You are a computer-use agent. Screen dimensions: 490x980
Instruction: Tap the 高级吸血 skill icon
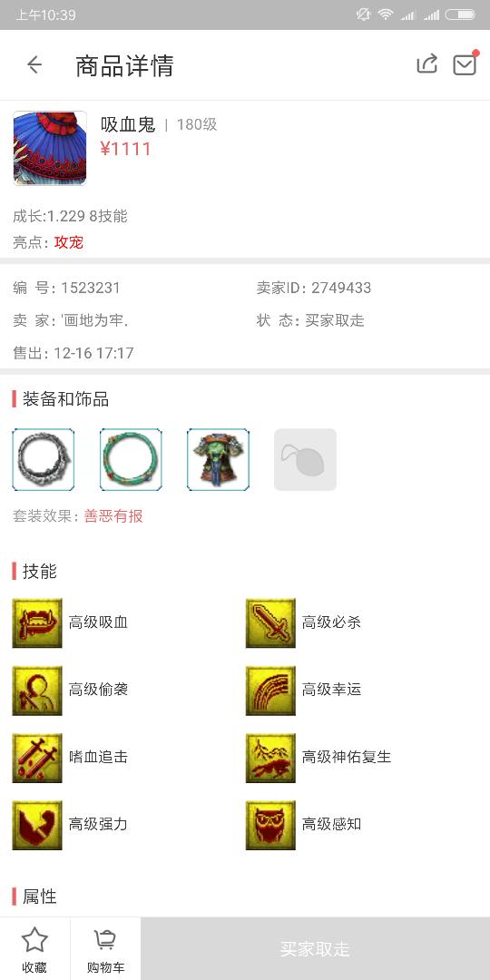37,622
